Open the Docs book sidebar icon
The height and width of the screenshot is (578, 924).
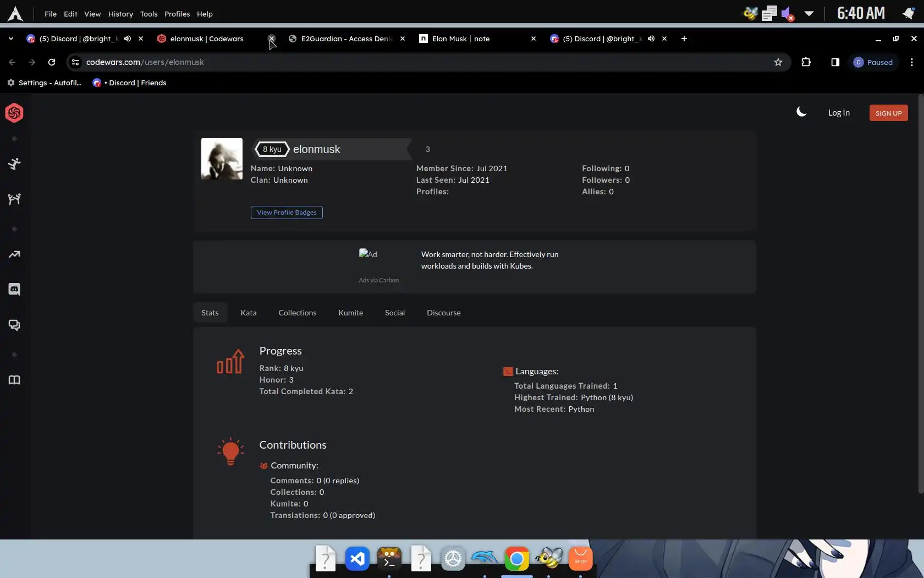14,380
